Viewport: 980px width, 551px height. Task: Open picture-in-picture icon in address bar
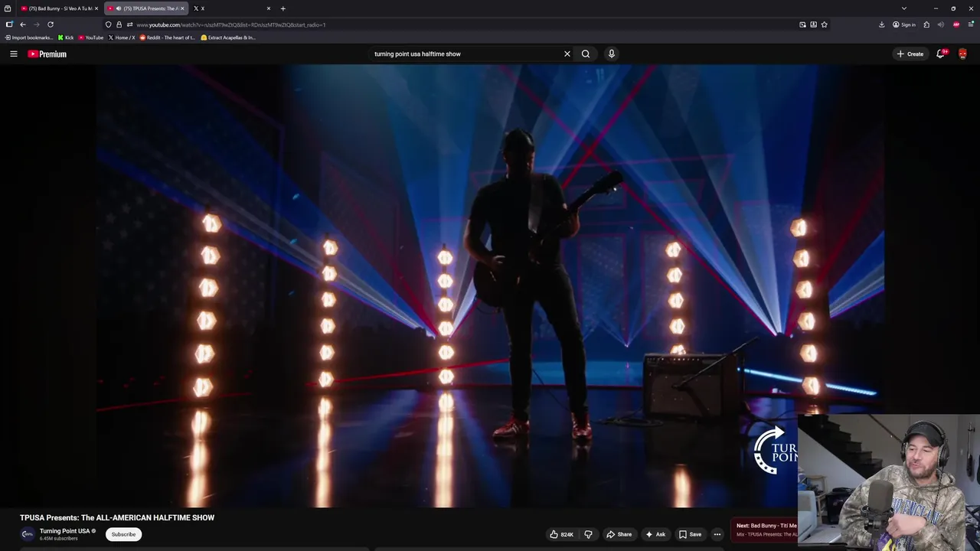802,24
